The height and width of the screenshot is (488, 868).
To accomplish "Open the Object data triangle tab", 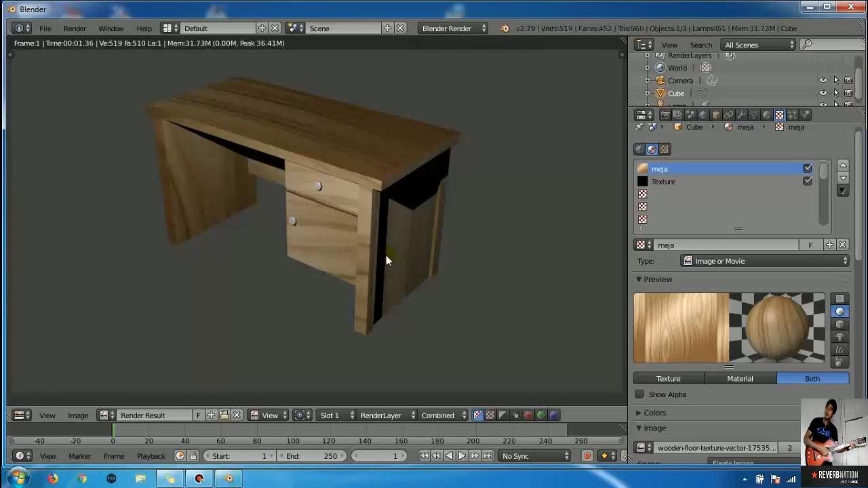I will pyautogui.click(x=754, y=115).
